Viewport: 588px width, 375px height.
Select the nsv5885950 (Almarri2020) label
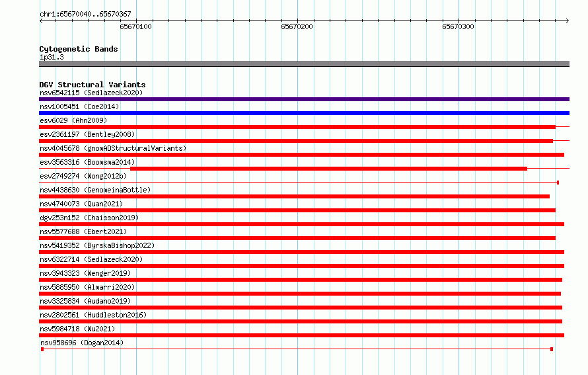(87, 287)
